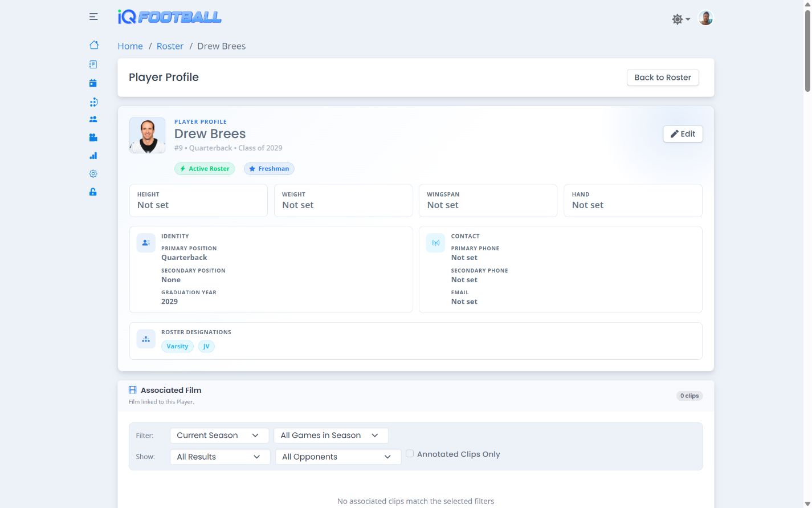Click the Drew Brees breadcrumb text
812x508 pixels.
click(221, 46)
